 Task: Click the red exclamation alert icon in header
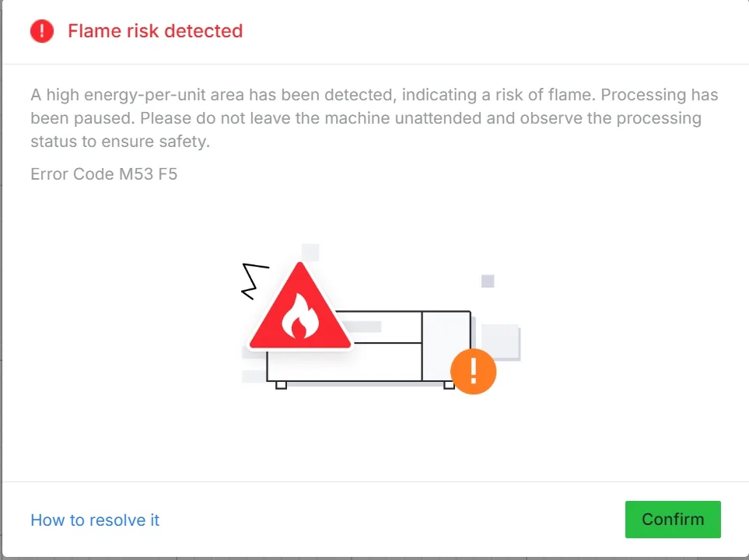[x=42, y=31]
